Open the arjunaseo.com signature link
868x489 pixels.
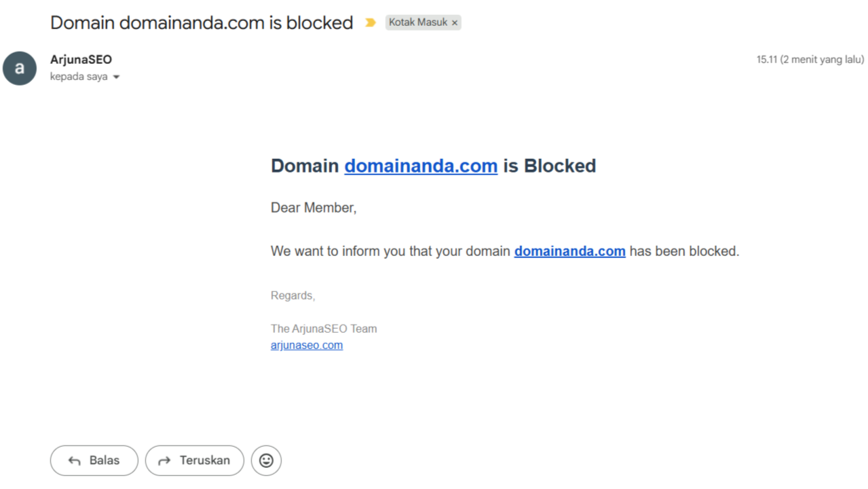(307, 345)
